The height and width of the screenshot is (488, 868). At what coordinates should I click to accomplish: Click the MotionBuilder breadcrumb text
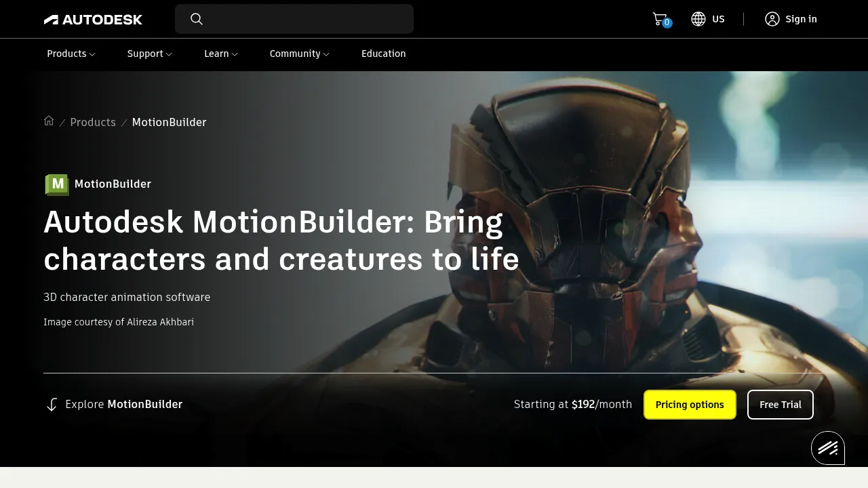point(169,122)
